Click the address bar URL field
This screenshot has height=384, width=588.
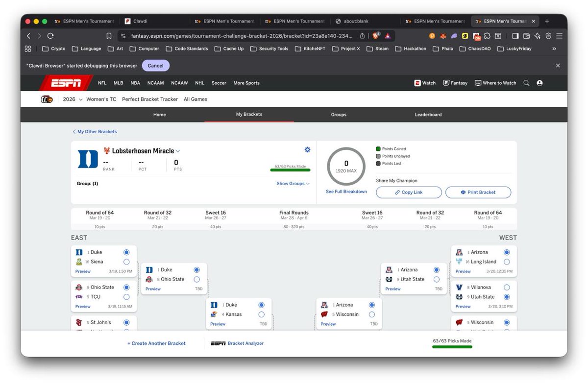click(x=243, y=36)
